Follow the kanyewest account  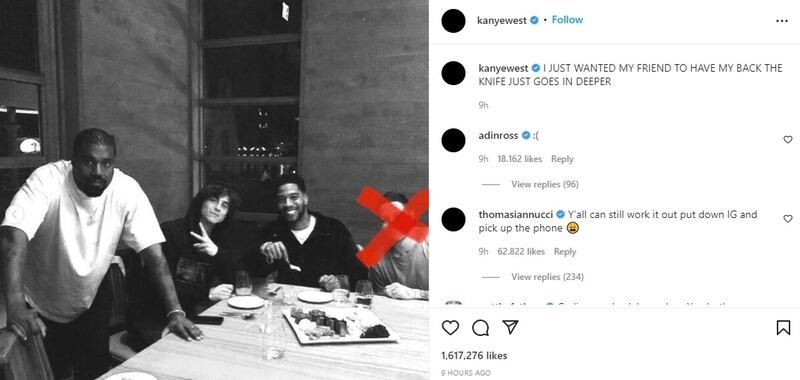pyautogui.click(x=567, y=20)
